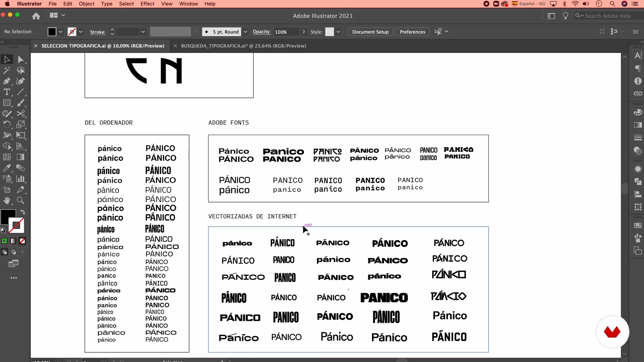Open the Pathfinder panel icon

coord(638,181)
